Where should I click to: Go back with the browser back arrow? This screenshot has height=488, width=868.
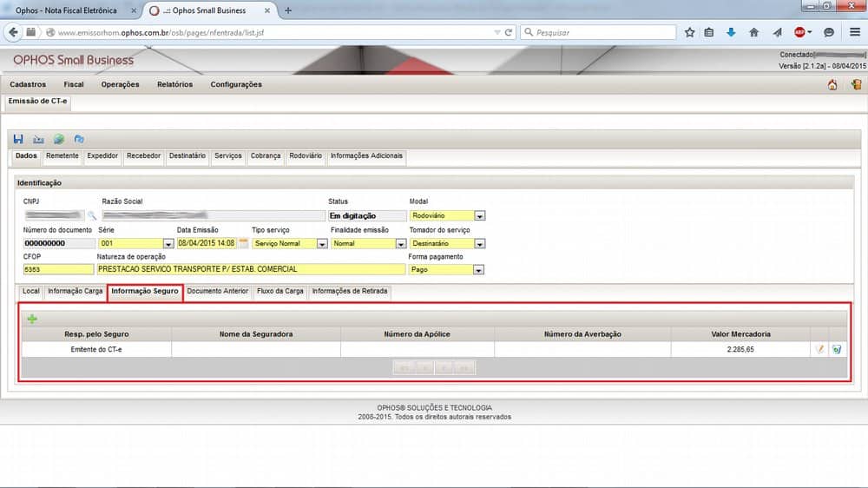click(x=13, y=32)
